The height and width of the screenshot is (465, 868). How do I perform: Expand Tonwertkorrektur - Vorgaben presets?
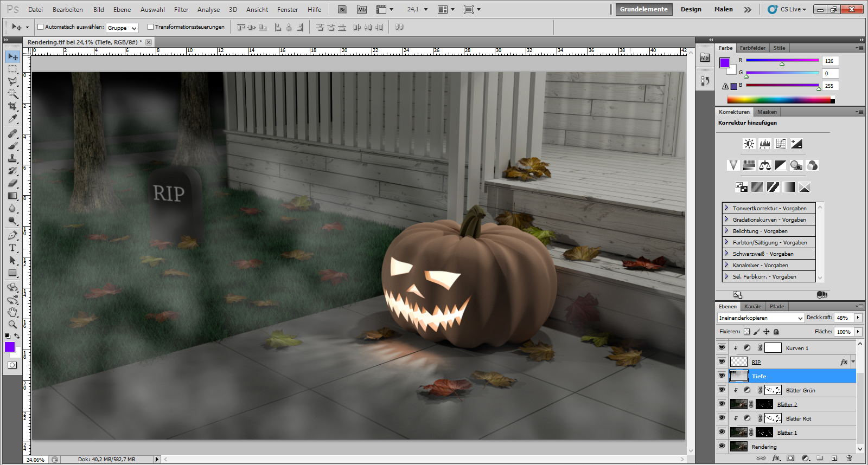point(726,208)
